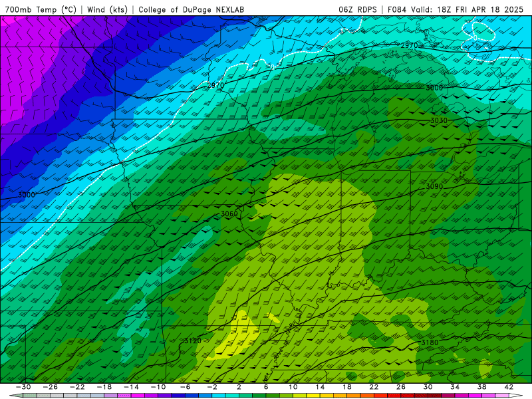
Task: Select the 22 colorbar tick label
Action: [x=374, y=387]
